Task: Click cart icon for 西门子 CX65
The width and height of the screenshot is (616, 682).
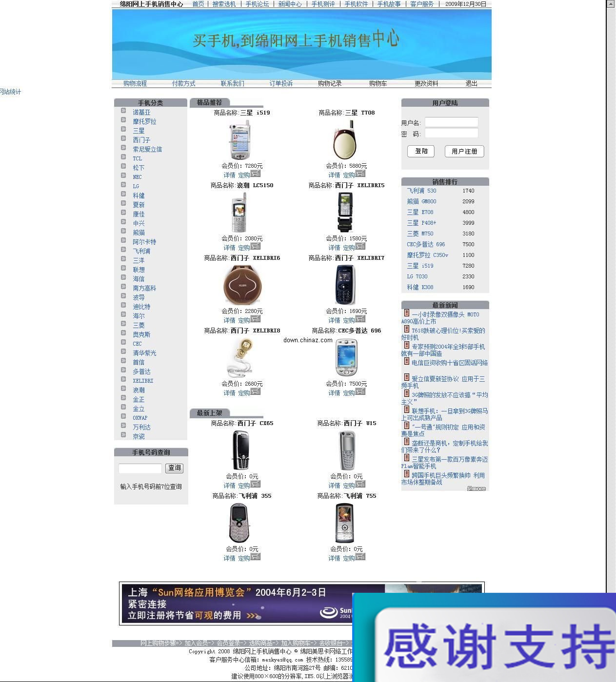Action: (x=256, y=484)
